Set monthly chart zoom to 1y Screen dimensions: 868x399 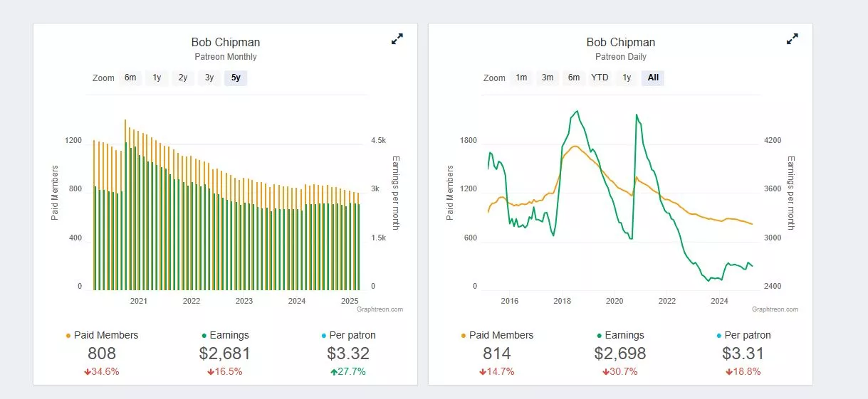click(x=157, y=78)
